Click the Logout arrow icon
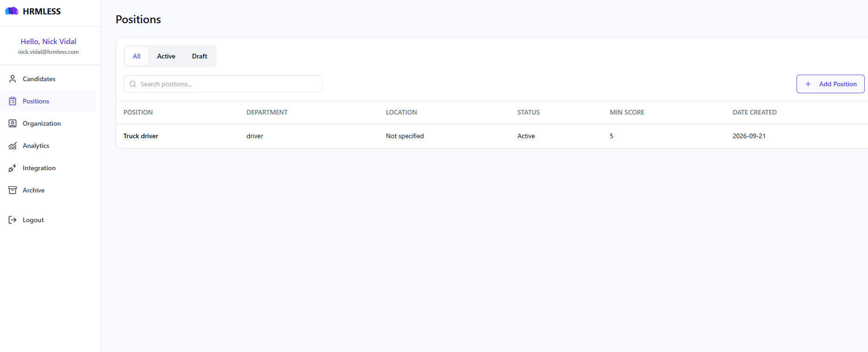Viewport: 868px width, 352px height. coord(13,220)
